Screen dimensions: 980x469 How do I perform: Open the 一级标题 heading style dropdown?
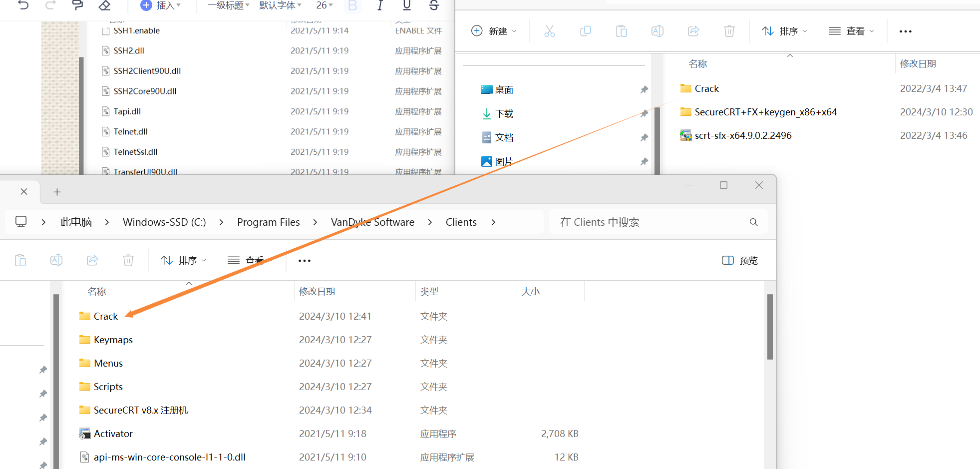click(228, 5)
